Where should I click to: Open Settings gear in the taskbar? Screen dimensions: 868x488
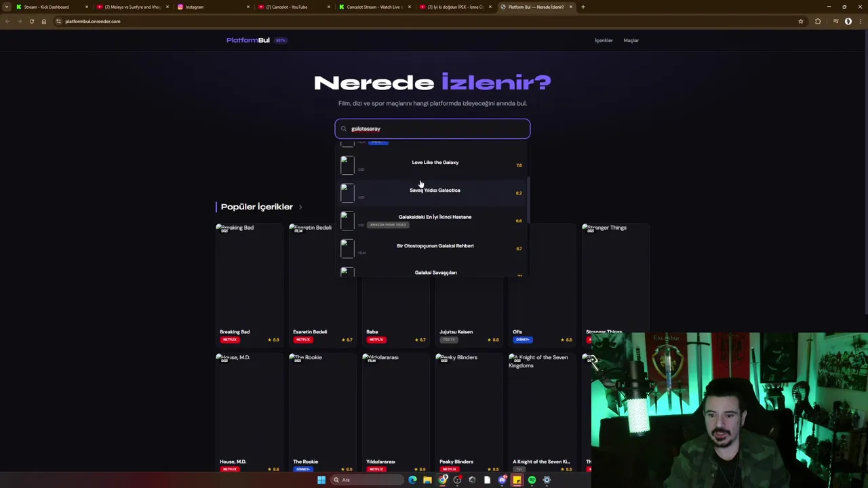pos(547,480)
